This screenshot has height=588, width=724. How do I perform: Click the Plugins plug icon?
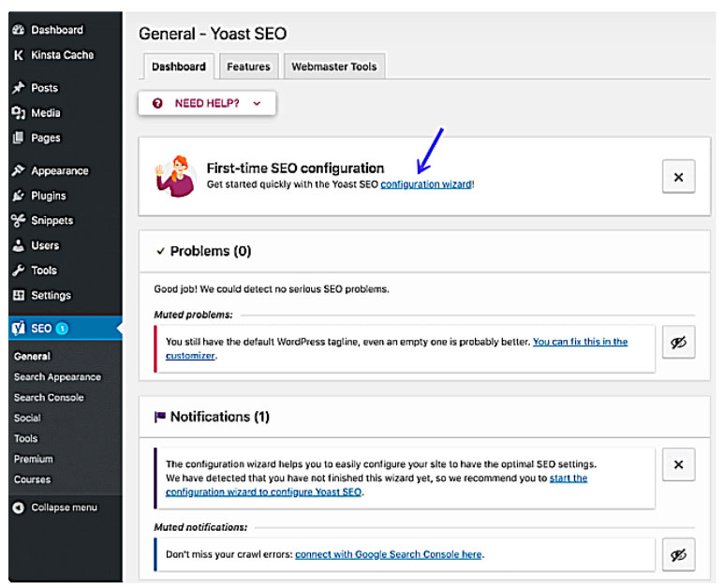[x=19, y=196]
